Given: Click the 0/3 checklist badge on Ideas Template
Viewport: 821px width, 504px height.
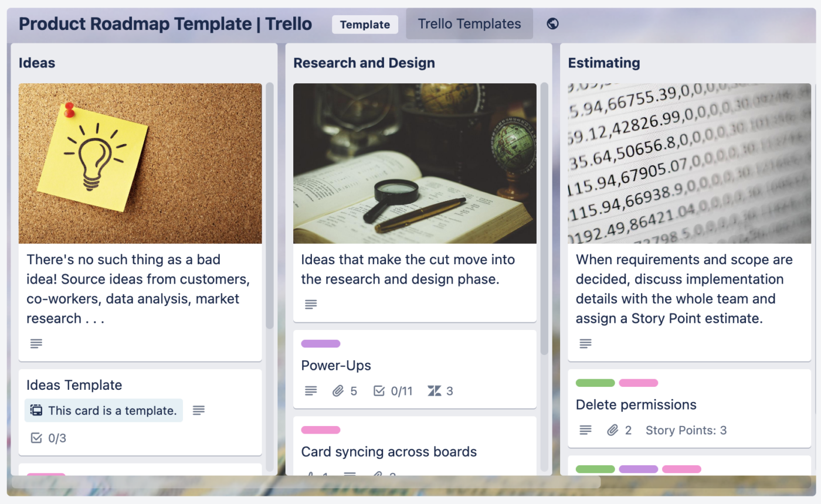Looking at the screenshot, I should [x=48, y=438].
